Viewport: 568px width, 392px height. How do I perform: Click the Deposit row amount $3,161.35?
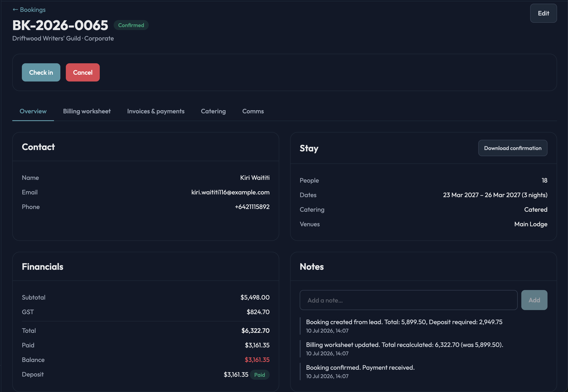tap(236, 374)
